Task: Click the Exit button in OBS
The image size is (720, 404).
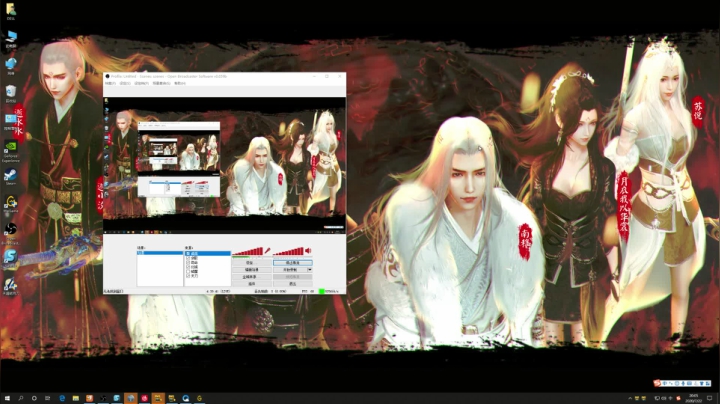Action: [x=292, y=284]
